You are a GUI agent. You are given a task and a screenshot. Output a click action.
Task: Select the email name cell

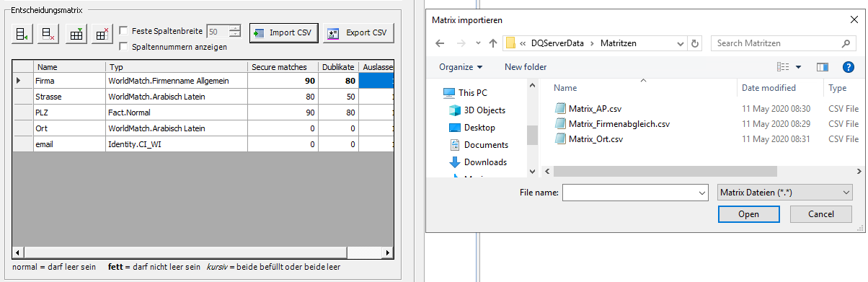pyautogui.click(x=69, y=144)
